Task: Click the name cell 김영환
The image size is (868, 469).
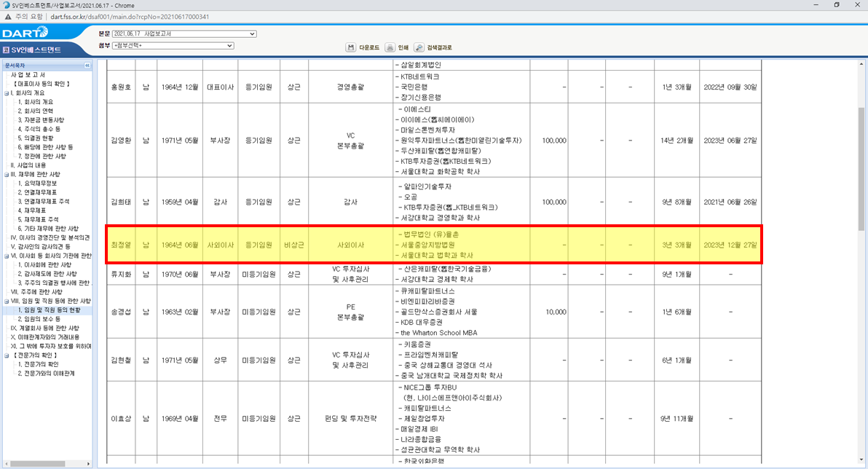Action: [121, 141]
